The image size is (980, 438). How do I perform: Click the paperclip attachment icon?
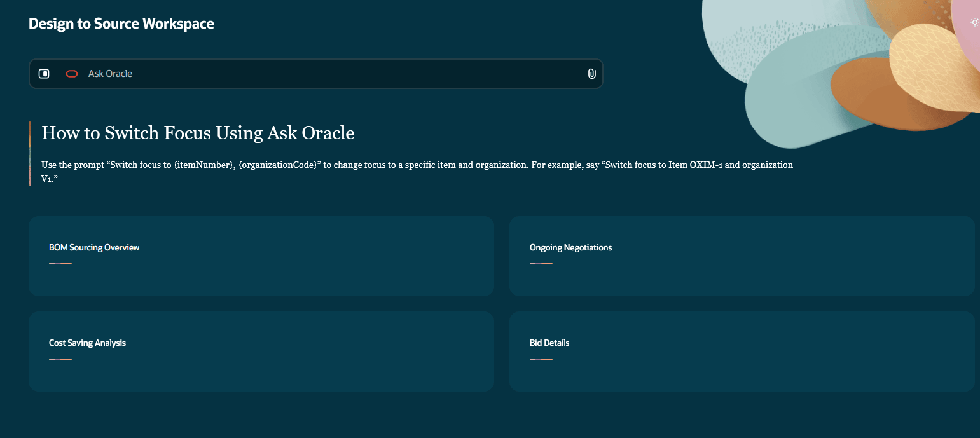coord(591,74)
